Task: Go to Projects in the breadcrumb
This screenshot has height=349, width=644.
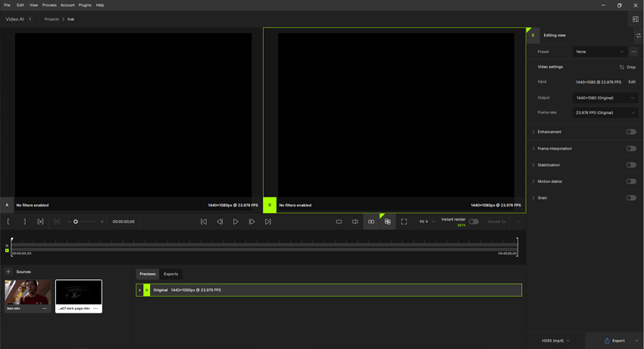Action: [52, 19]
